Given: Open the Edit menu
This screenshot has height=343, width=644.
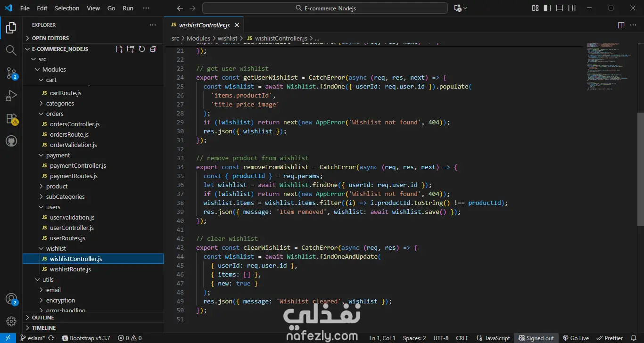Looking at the screenshot, I should click(42, 8).
